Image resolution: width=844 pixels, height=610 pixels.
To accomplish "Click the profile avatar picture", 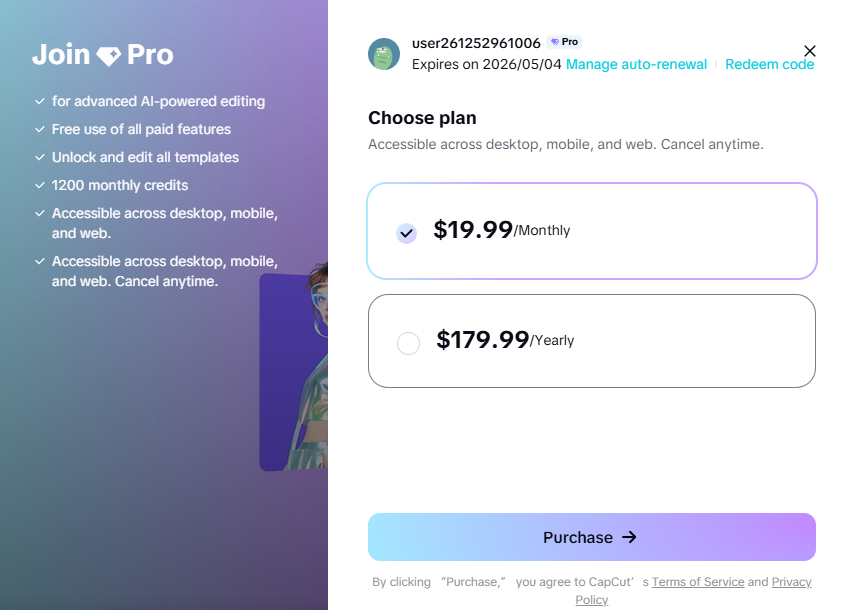I will click(384, 54).
